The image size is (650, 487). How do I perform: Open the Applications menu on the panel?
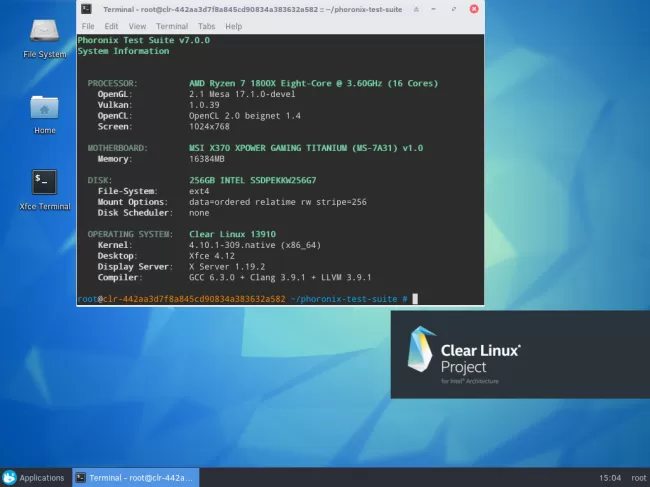pyautogui.click(x=33, y=477)
